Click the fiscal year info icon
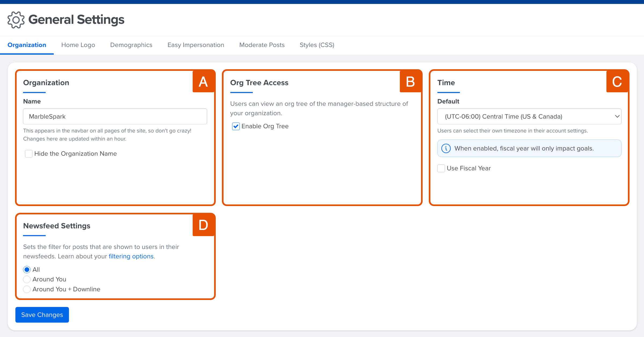Screen dimensions: 644x337 click(x=446, y=148)
